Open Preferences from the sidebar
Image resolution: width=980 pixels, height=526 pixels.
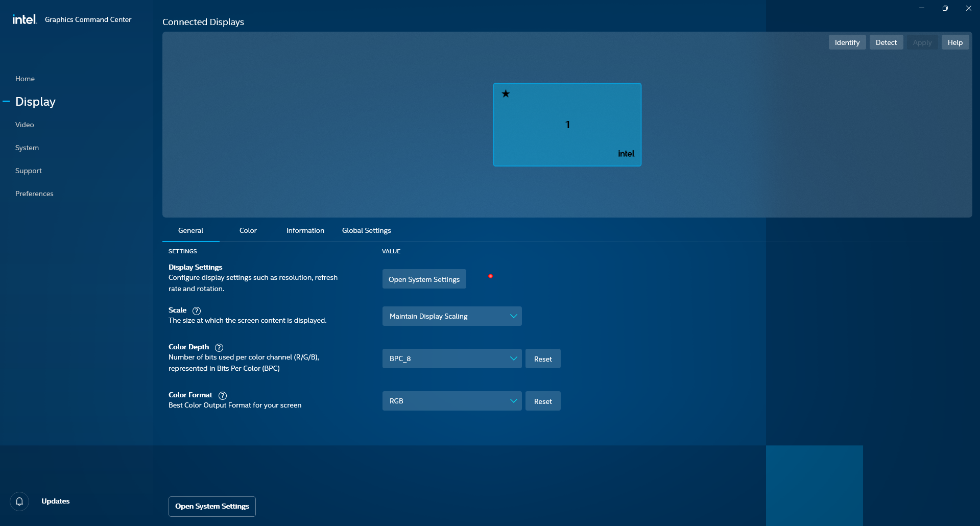tap(34, 194)
